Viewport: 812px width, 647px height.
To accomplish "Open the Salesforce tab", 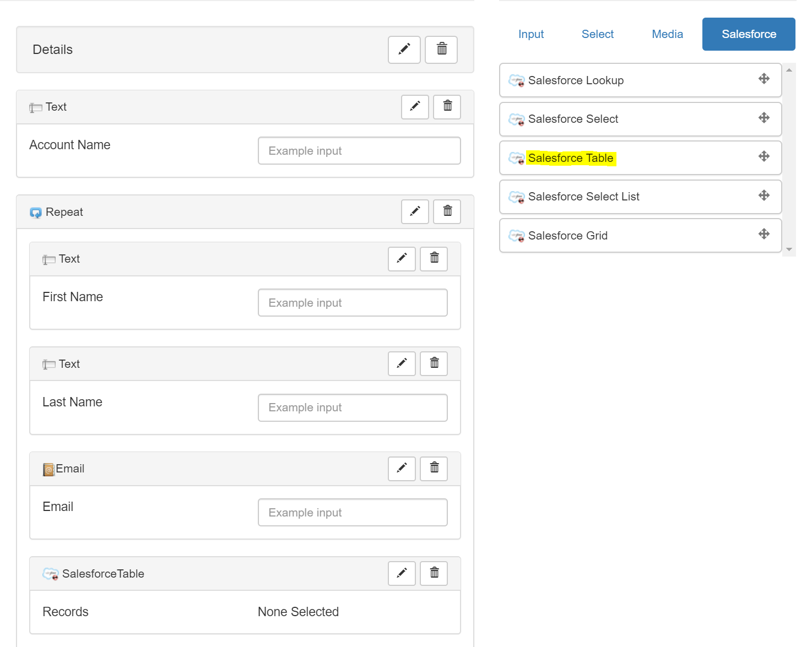I will click(749, 34).
